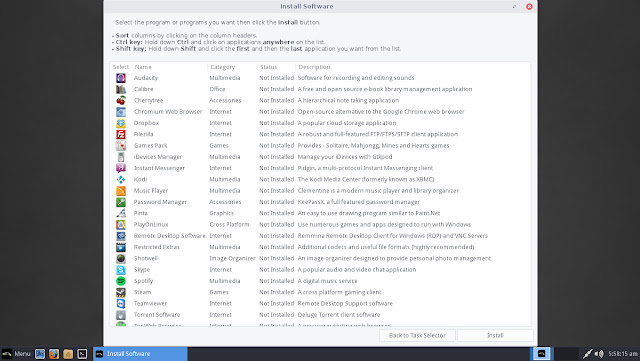Viewport: 640px width, 361px height.
Task: Click Install Software taskbar entry
Action: [x=140, y=354]
